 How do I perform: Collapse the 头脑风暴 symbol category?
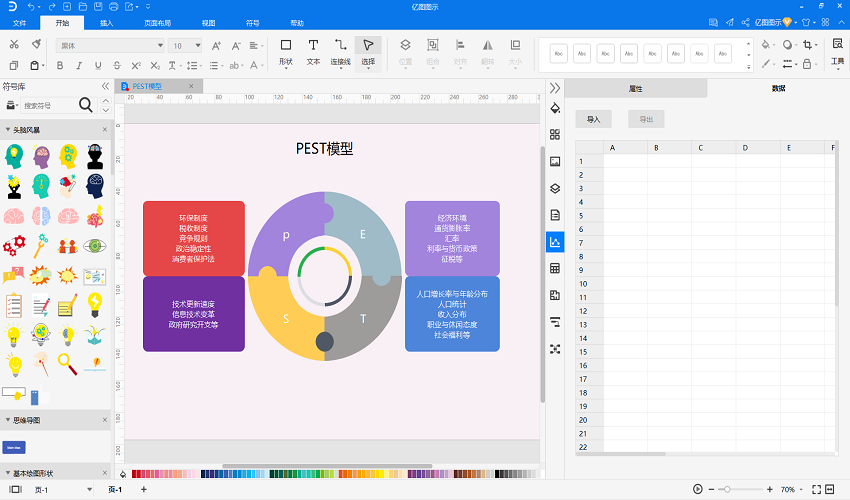click(x=8, y=130)
